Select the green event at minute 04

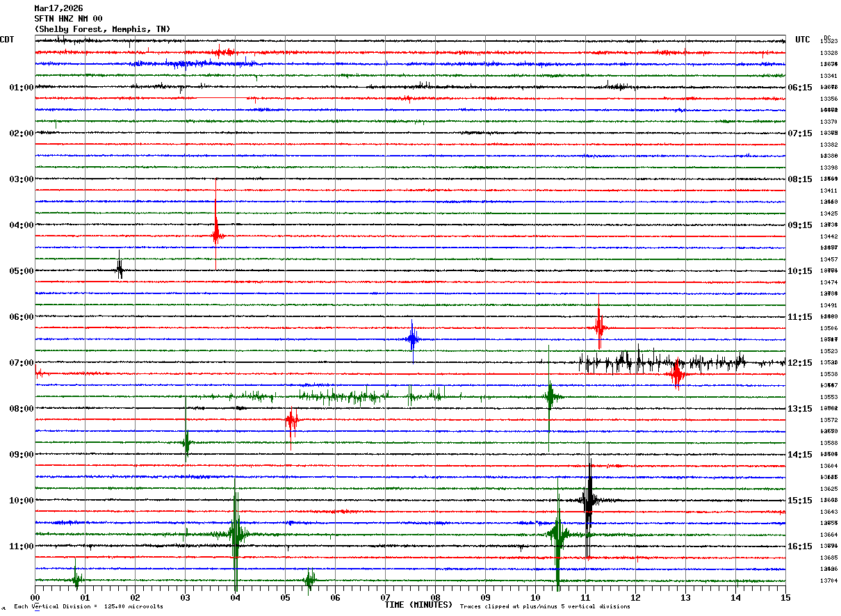[236, 534]
